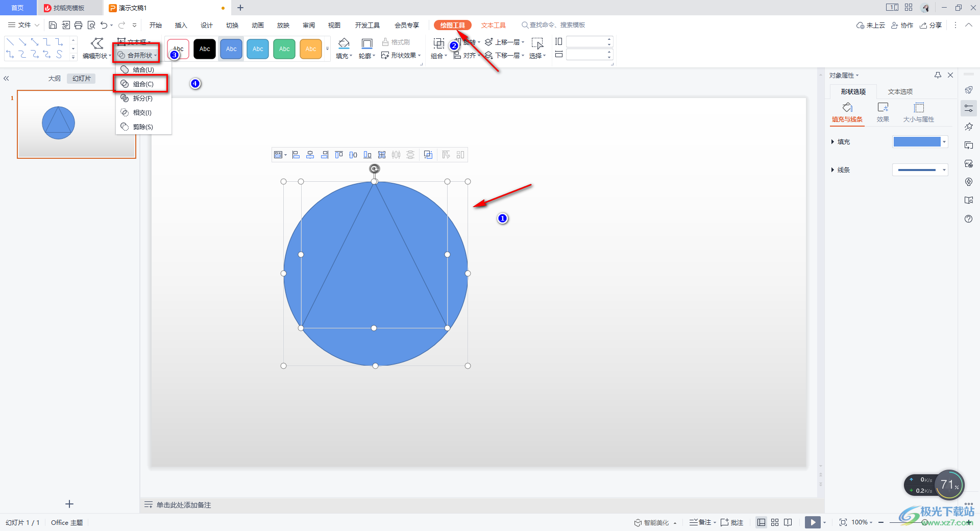Open Shape Effects (形状效果) dropdown
The height and width of the screenshot is (531, 980).
(x=401, y=55)
